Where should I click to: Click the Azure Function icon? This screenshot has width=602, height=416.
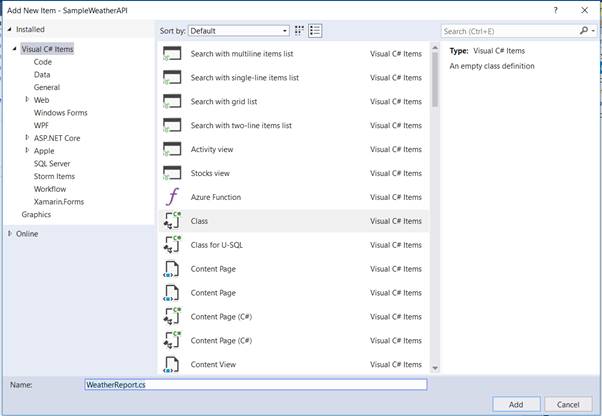(171, 197)
